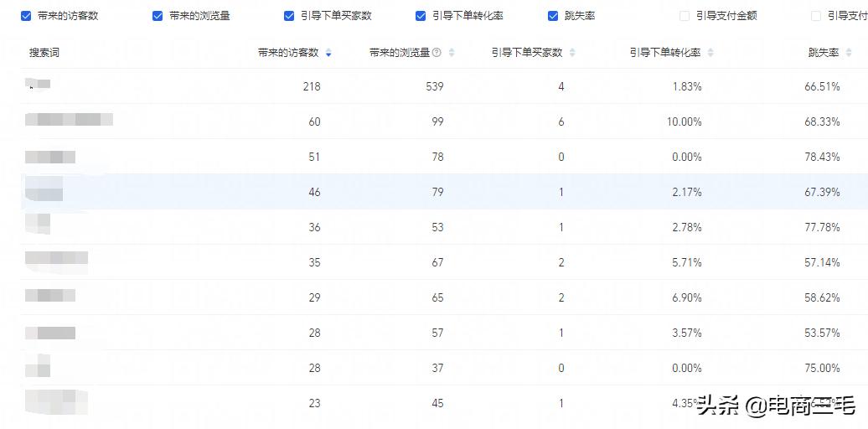
Task: Uncheck the 带来的浏览量 checkbox
Action: pyautogui.click(x=158, y=16)
